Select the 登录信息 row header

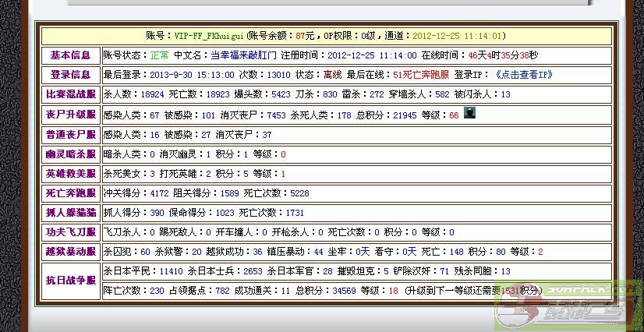70,75
